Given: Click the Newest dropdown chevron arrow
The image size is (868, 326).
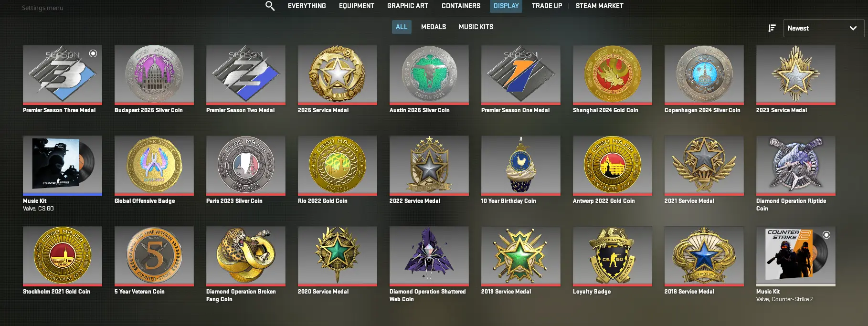Looking at the screenshot, I should (853, 28).
